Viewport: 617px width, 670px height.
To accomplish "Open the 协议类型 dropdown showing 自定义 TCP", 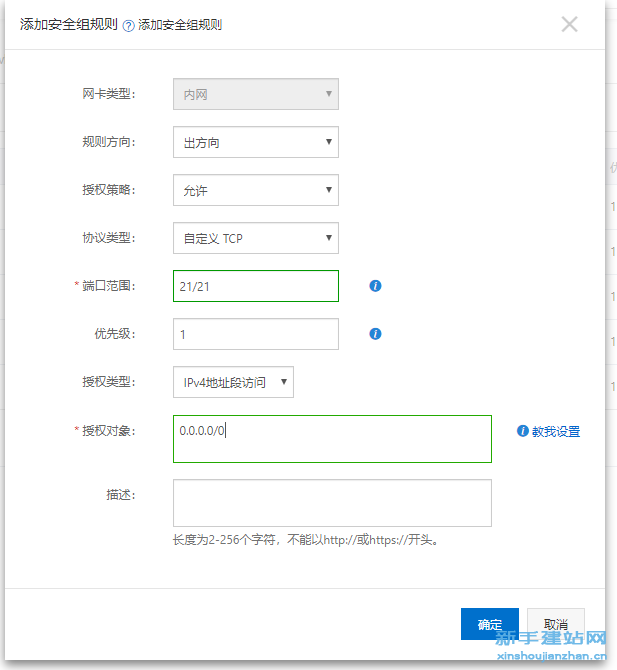I will coord(256,238).
